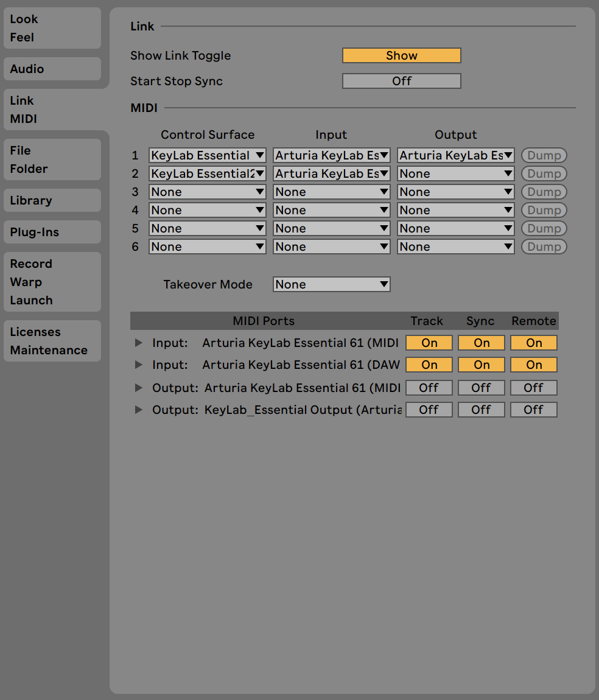Toggle Sync for Input KeyLab (MIDI) port

482,343
